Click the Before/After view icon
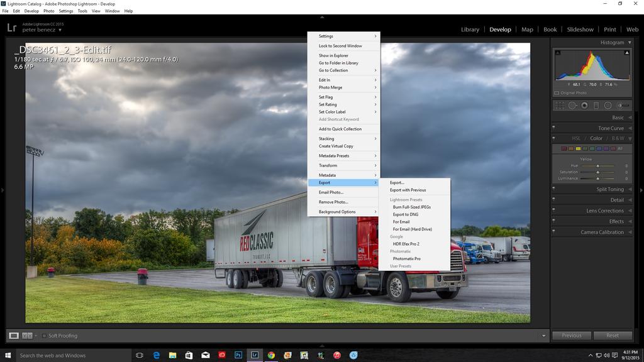 [x=27, y=336]
